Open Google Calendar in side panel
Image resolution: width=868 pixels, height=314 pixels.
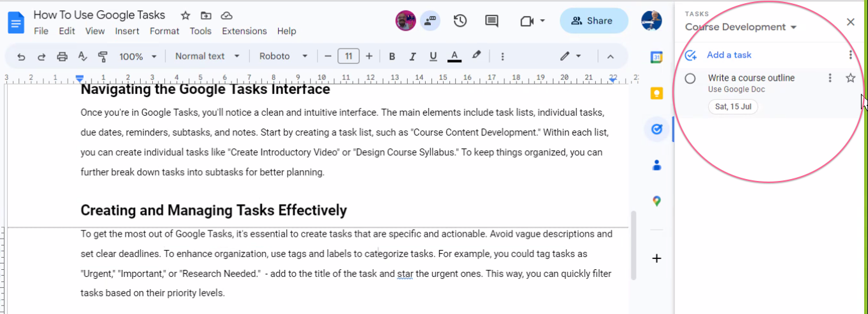pyautogui.click(x=656, y=57)
